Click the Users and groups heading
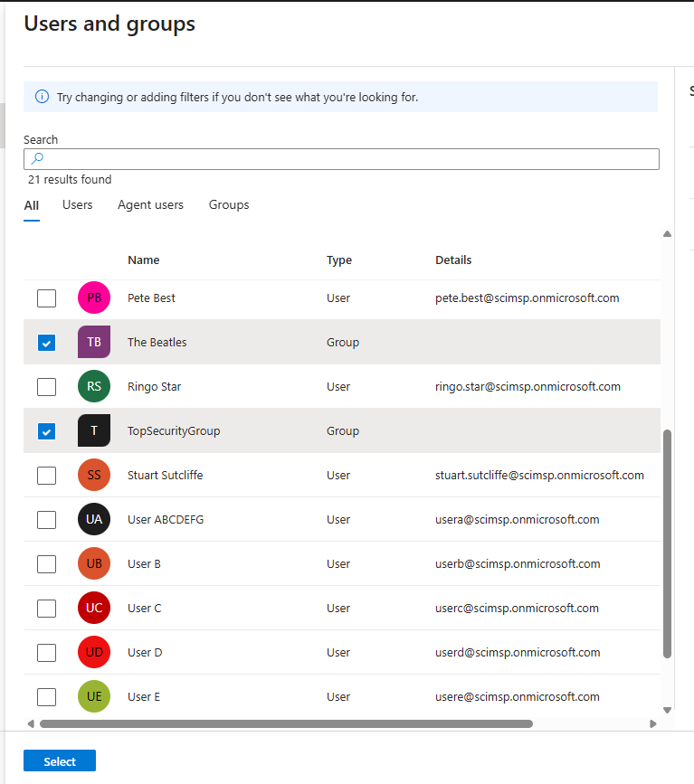Screen dimensions: 694x784 [x=109, y=24]
